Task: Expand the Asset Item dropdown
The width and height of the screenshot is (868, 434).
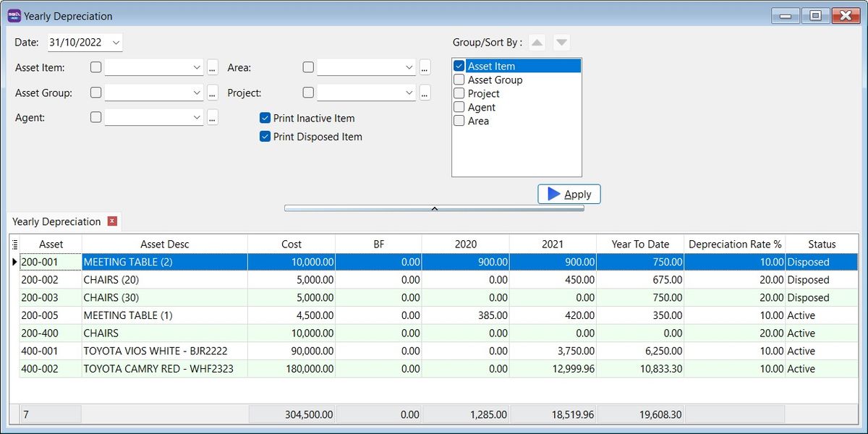Action: pos(197,68)
